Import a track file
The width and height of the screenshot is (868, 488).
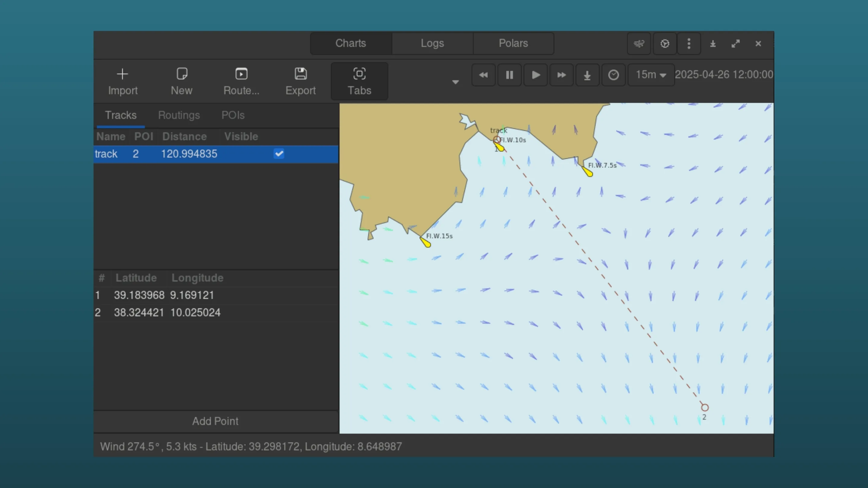point(123,81)
